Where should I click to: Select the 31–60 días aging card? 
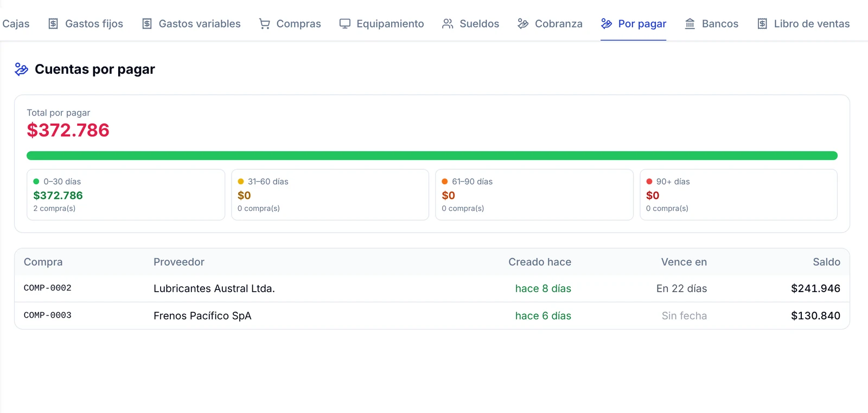point(330,195)
